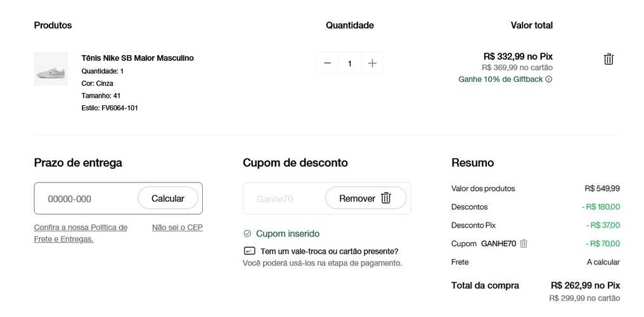Image resolution: width=644 pixels, height=317 pixels.
Task: Focus the CEP input field 00000-000
Action: point(86,198)
